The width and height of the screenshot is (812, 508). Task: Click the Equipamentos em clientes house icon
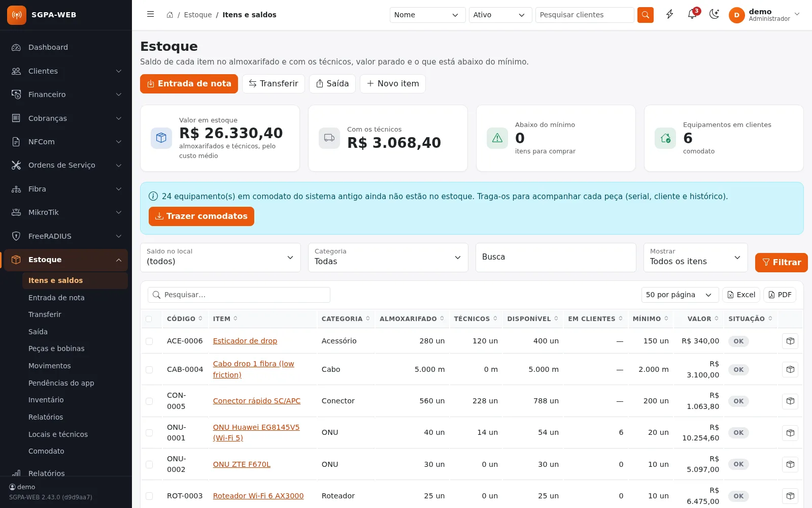coord(665,138)
